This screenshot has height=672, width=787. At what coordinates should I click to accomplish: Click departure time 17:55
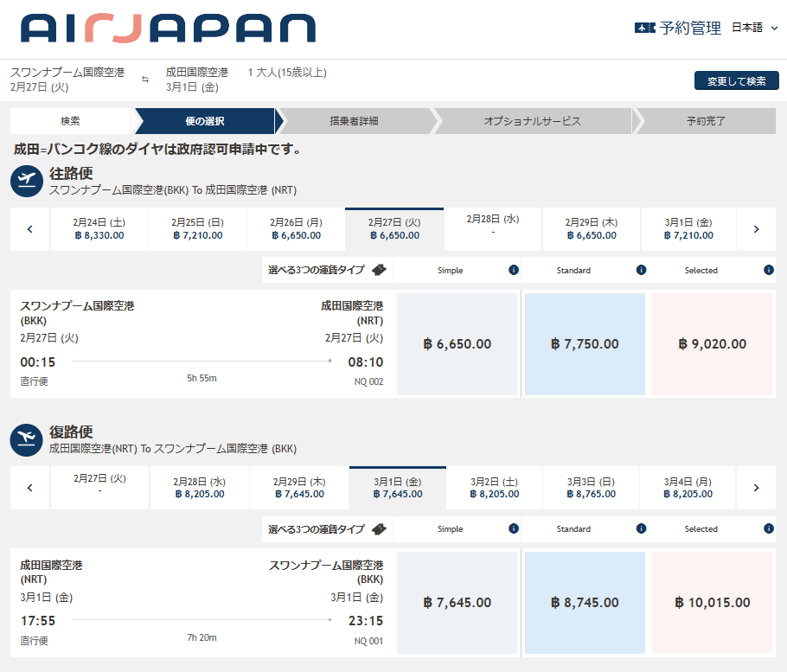click(x=38, y=621)
